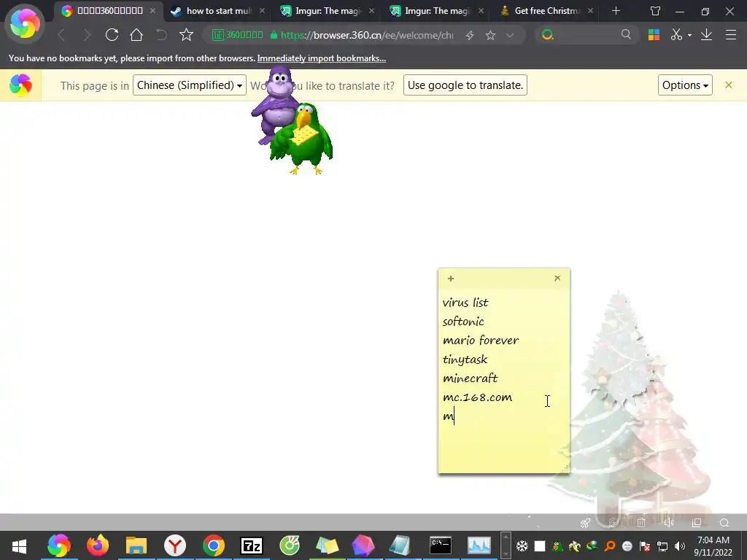Click the bookmark star left of the address bar
The width and height of the screenshot is (747, 560).
point(186,35)
